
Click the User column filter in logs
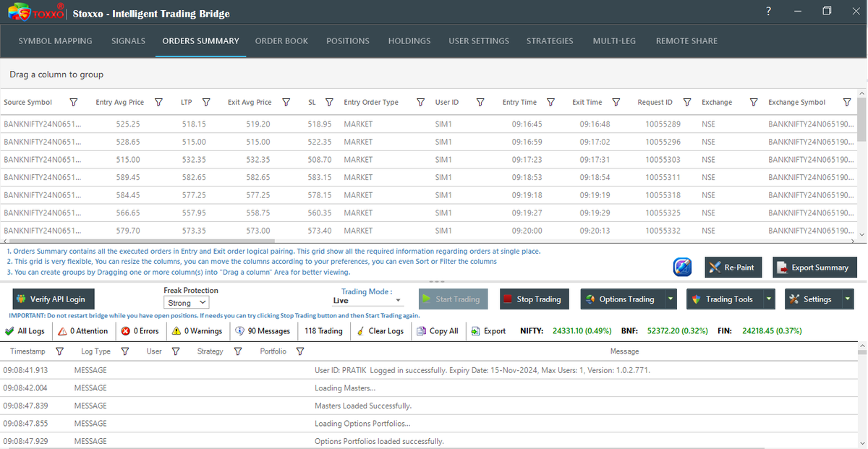coord(175,351)
